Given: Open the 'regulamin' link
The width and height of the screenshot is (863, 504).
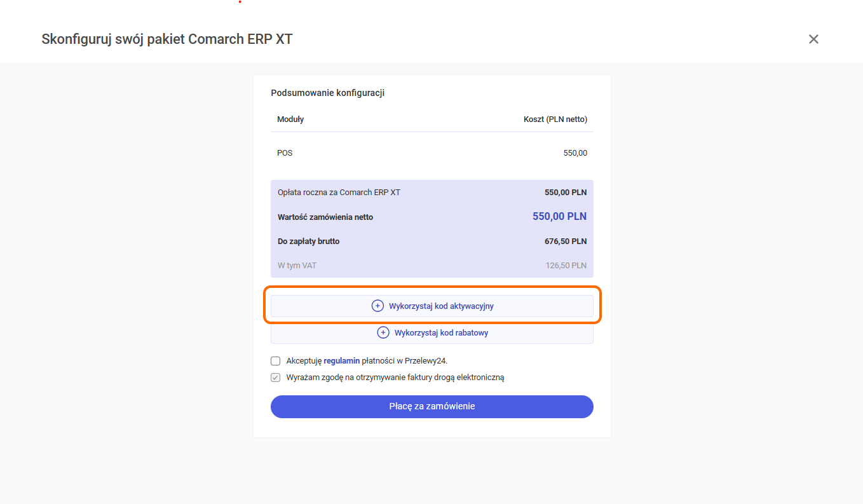Looking at the screenshot, I should pos(341,361).
